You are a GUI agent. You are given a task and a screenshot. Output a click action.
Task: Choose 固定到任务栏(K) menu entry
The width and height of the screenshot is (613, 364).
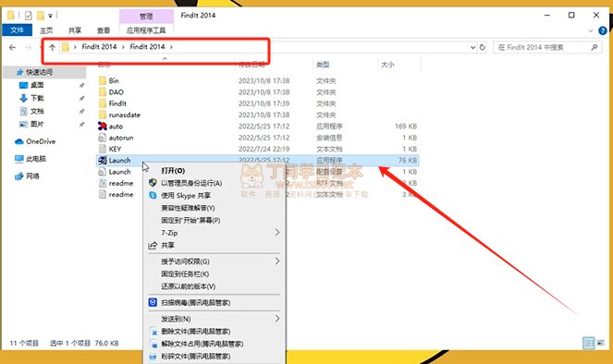pos(215,273)
